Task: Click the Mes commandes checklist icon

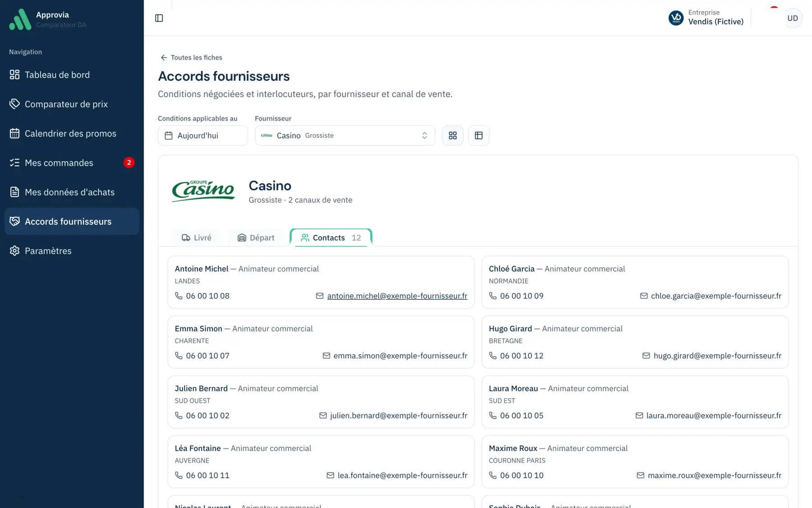Action: click(14, 163)
